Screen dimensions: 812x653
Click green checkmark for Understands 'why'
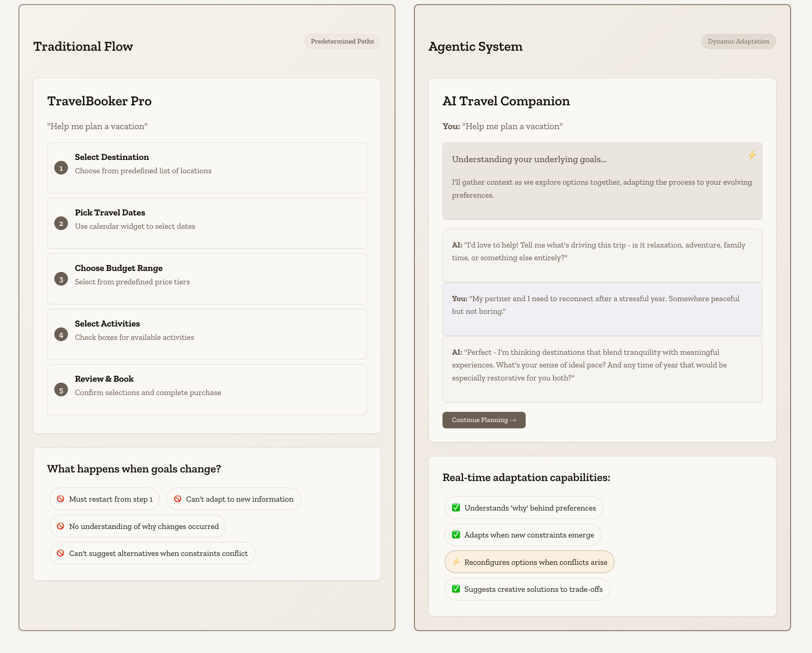point(456,508)
